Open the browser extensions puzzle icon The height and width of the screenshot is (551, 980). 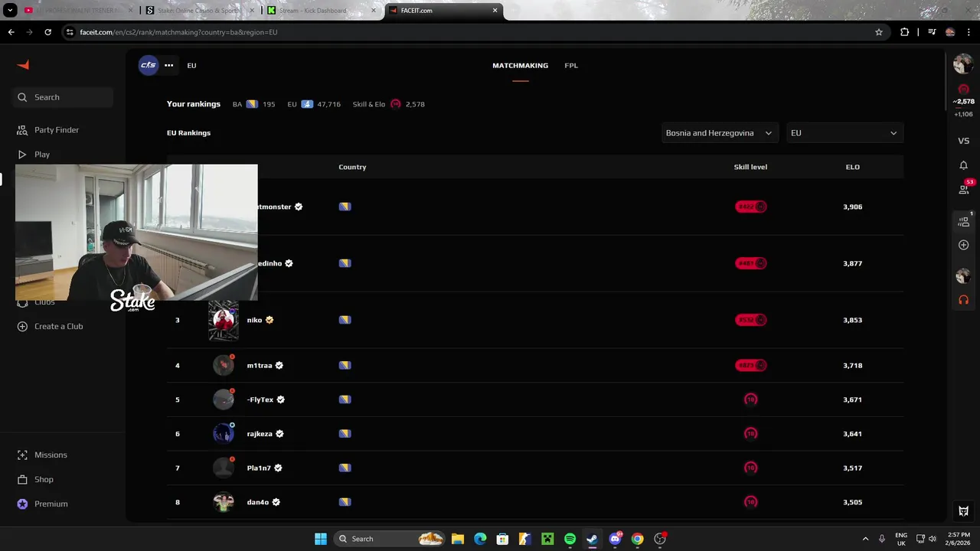[905, 32]
